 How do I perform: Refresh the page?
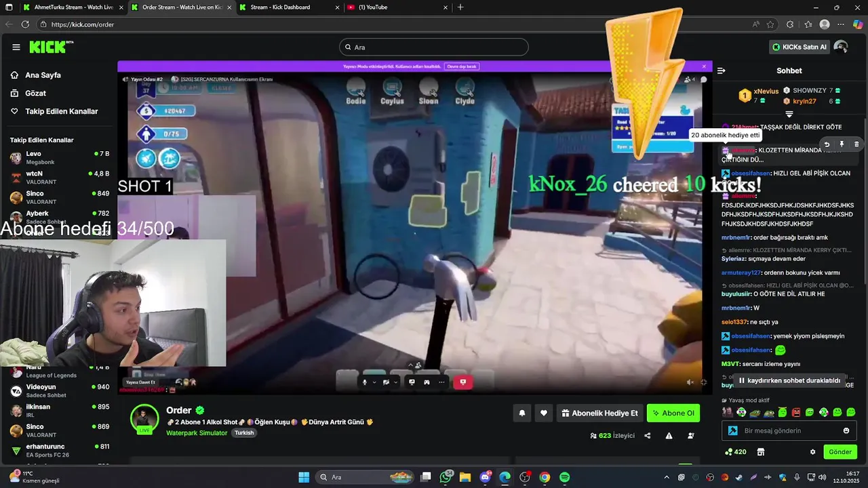click(x=25, y=24)
